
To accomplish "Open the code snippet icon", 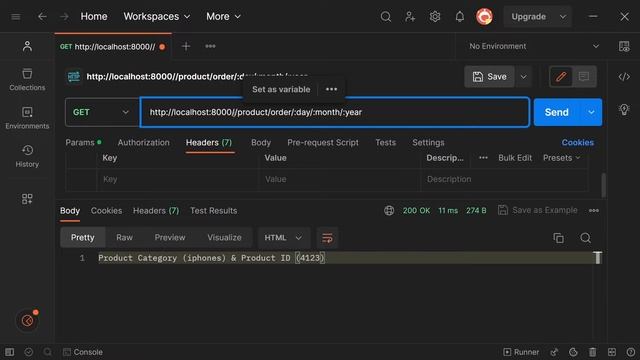I will 624,77.
